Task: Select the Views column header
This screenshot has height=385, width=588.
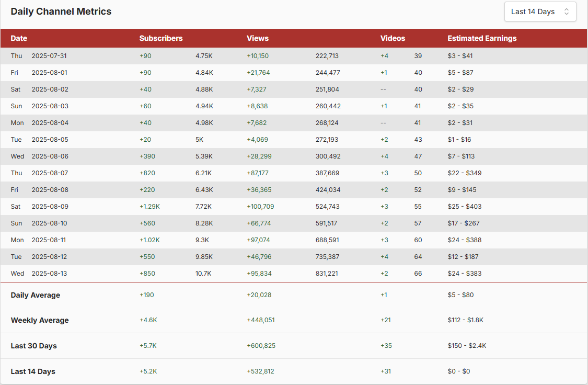Action: pos(258,38)
